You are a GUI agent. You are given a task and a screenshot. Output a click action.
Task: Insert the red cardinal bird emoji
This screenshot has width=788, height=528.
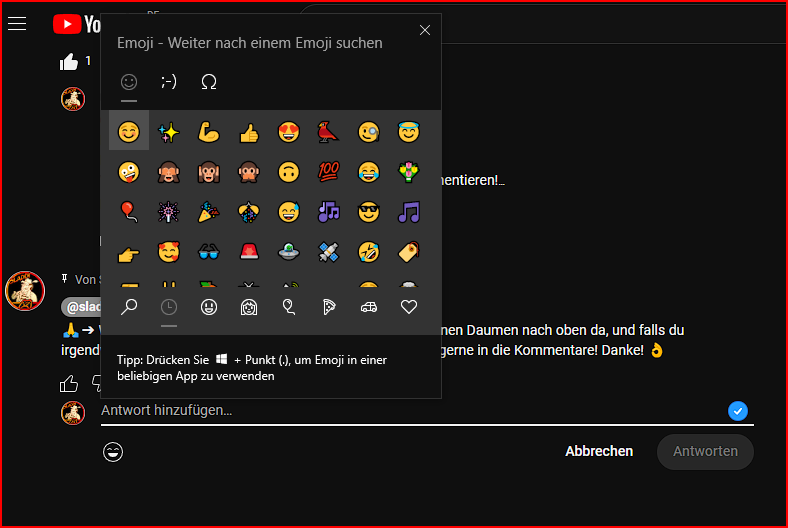coord(329,131)
